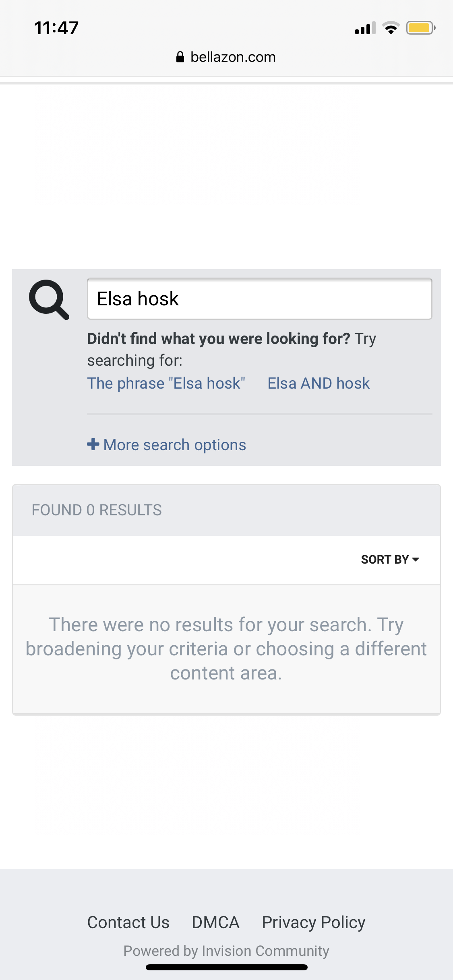Search for the phrase "Elsa hosk"
This screenshot has width=453, height=980.
[166, 383]
